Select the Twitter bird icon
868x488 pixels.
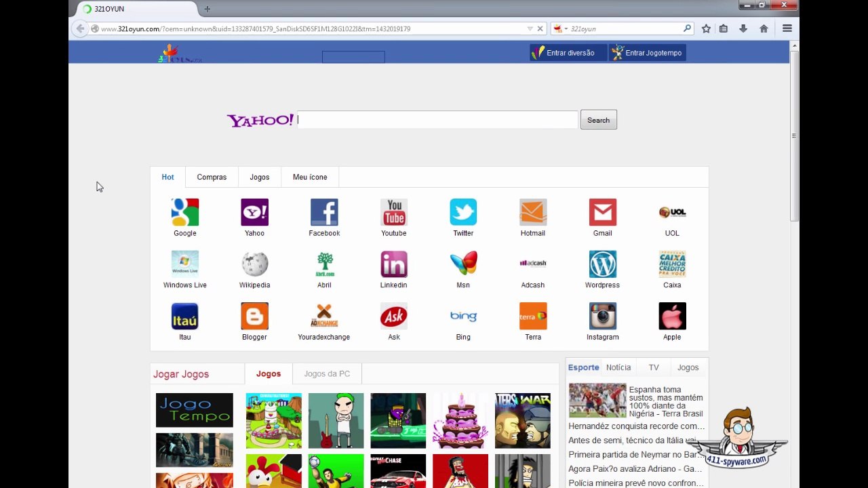click(x=463, y=212)
